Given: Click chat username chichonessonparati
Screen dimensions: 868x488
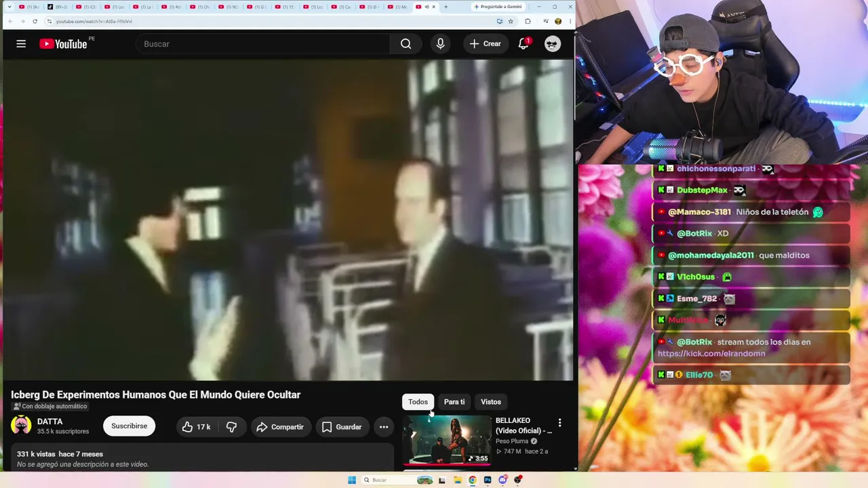Looking at the screenshot, I should pos(715,169).
